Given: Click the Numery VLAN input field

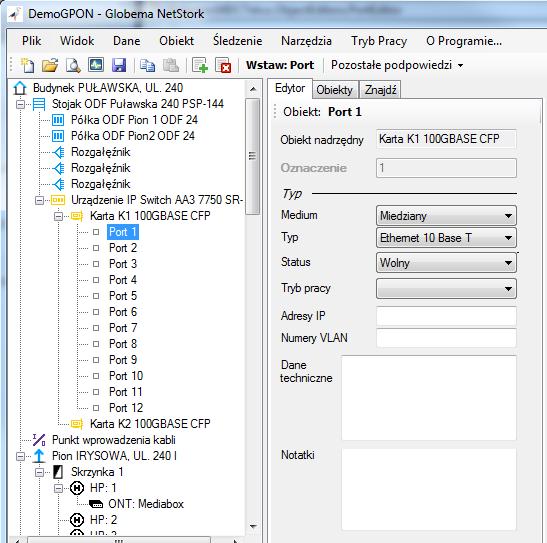Looking at the screenshot, I should click(x=446, y=338).
